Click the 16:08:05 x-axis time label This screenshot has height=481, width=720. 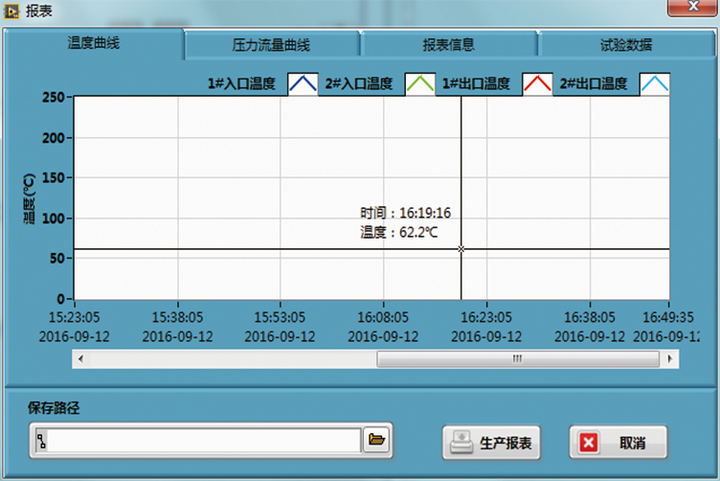[x=383, y=317]
